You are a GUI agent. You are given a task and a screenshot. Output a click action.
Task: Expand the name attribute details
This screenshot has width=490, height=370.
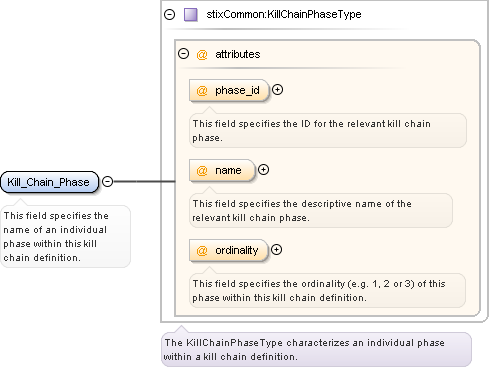point(263,170)
